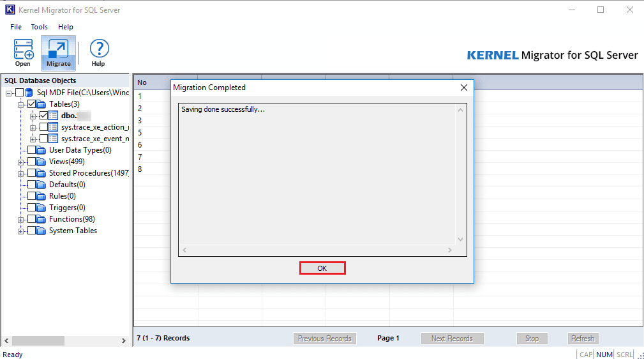The height and width of the screenshot is (359, 644).
Task: Collapse the Sql MDF File root node
Action: (9, 93)
